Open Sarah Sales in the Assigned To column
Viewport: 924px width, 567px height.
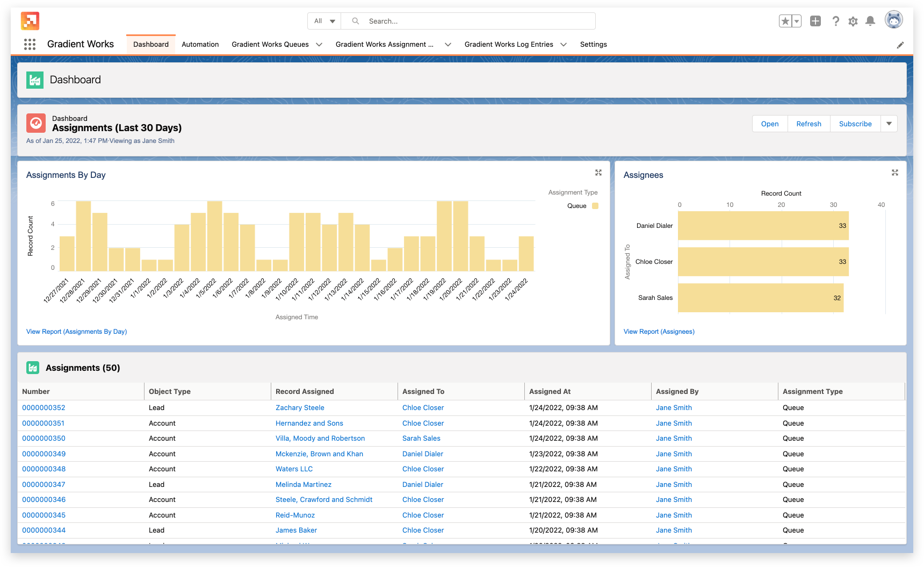[x=421, y=439]
